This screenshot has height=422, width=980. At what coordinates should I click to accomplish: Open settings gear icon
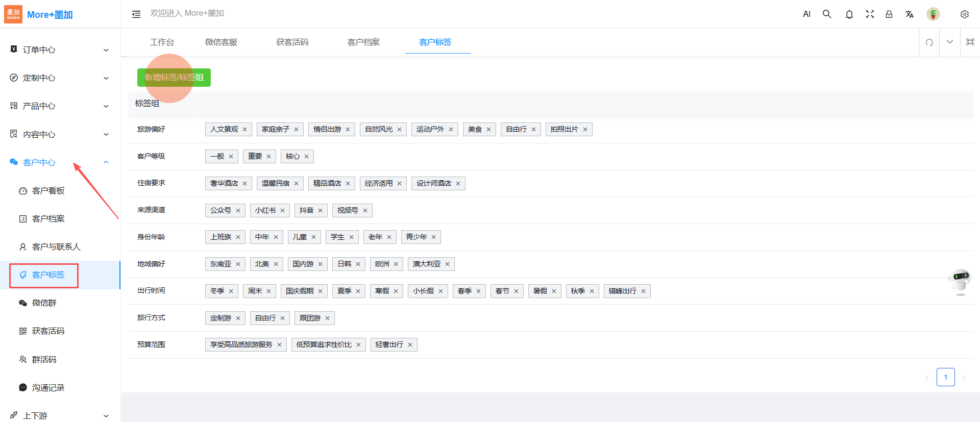point(964,14)
